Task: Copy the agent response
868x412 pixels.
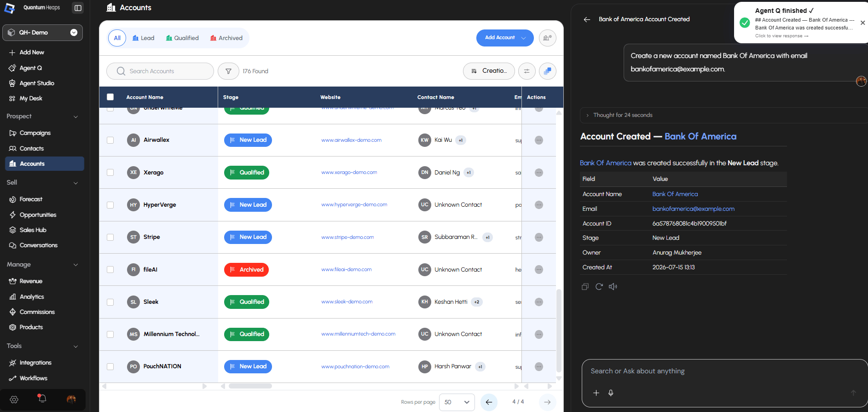Action: click(x=585, y=287)
